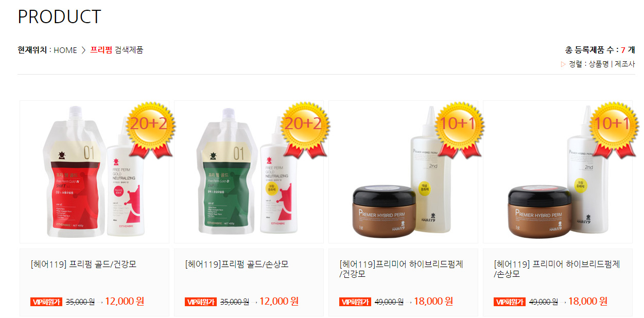This screenshot has height=318, width=644.
Task: Open 프리펌 골드/손상모 product image
Action: pos(249,172)
